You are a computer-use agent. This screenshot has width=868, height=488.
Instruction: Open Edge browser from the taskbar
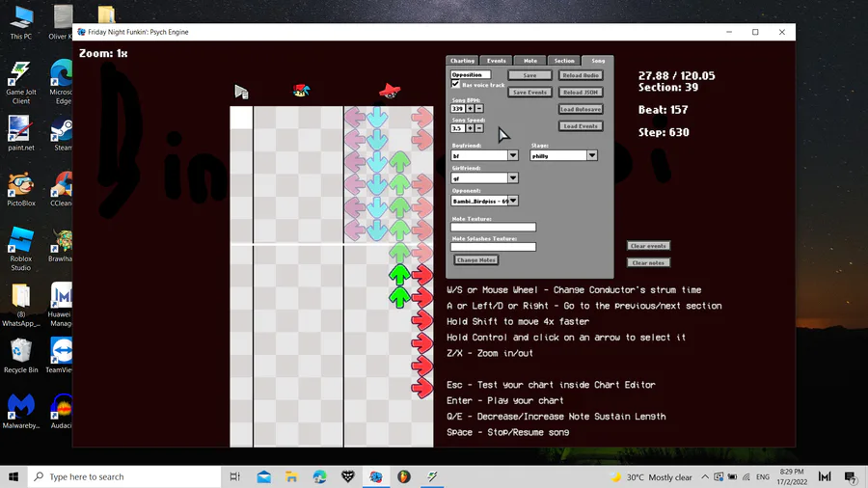tap(320, 476)
